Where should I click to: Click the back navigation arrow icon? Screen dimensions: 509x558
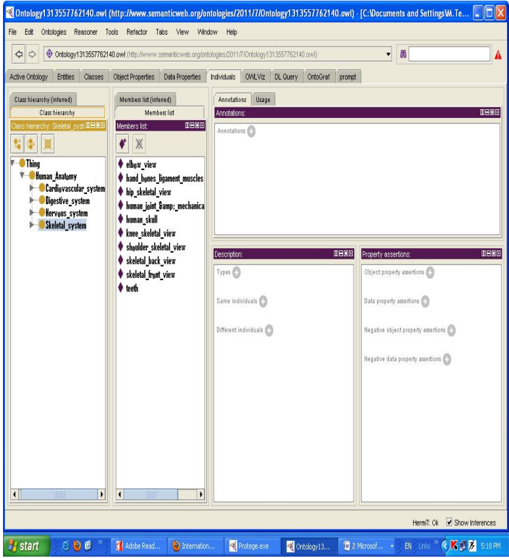(19, 54)
